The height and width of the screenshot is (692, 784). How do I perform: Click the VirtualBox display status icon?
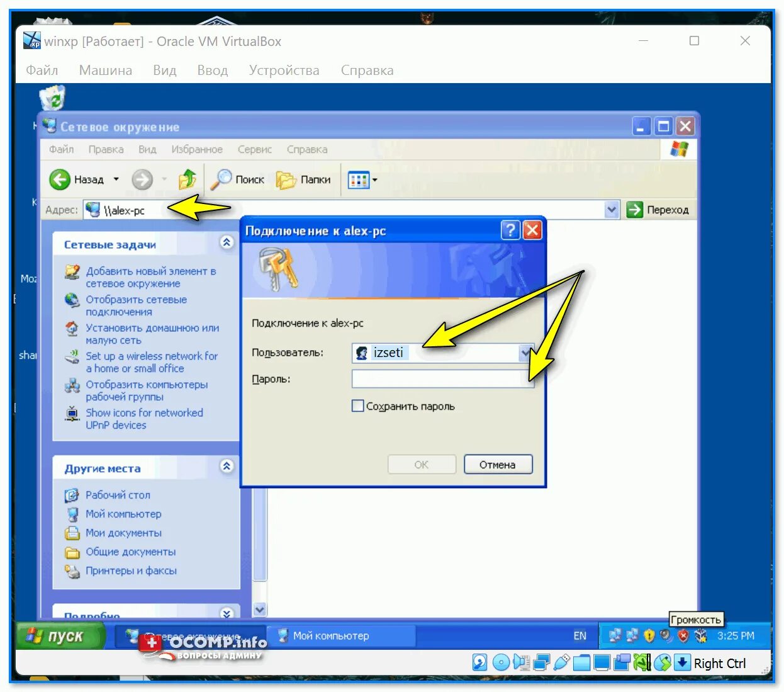[602, 662]
